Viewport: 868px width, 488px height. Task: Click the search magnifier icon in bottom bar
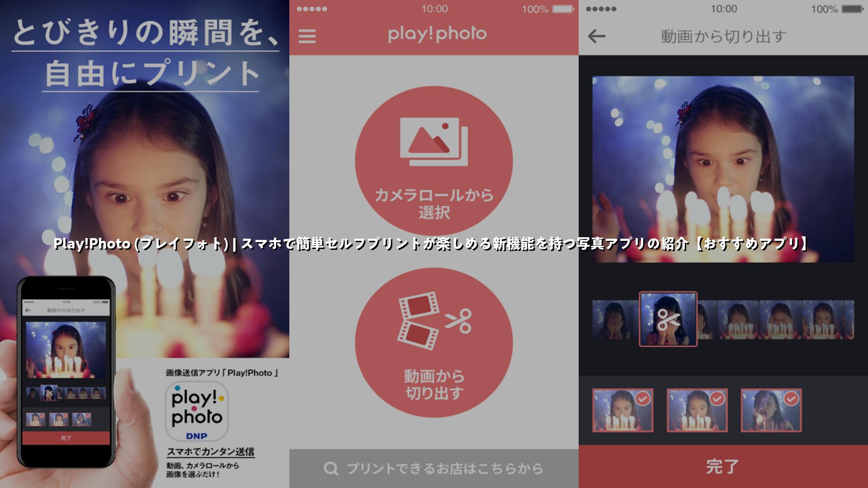tap(331, 469)
